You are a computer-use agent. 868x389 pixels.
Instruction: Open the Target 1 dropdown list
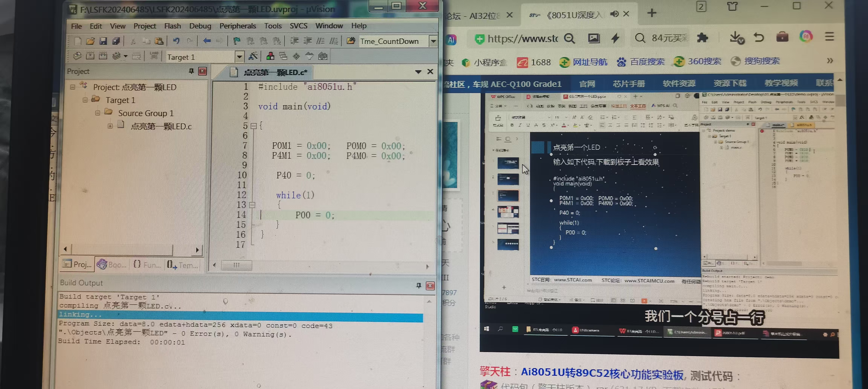click(x=239, y=57)
